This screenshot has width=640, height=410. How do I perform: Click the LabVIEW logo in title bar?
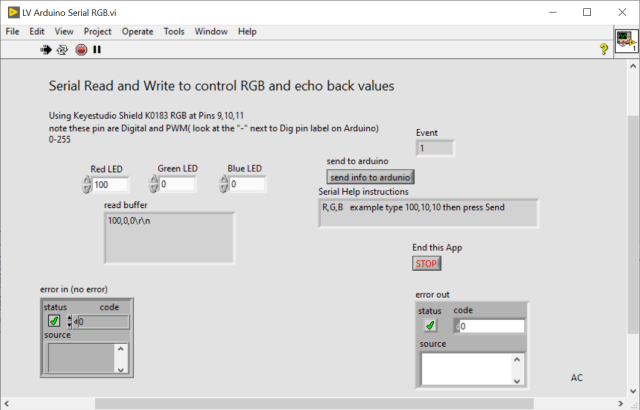click(x=12, y=12)
